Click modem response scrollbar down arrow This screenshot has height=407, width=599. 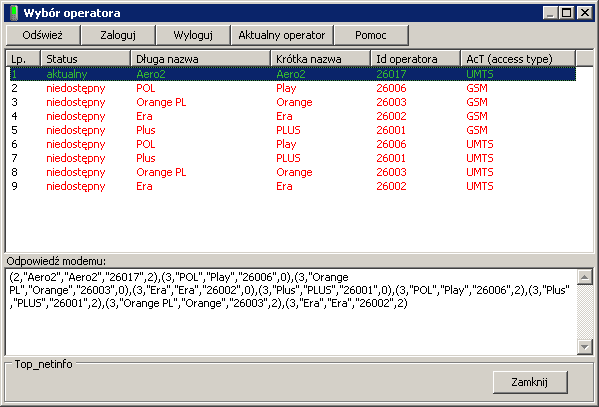pos(584,347)
